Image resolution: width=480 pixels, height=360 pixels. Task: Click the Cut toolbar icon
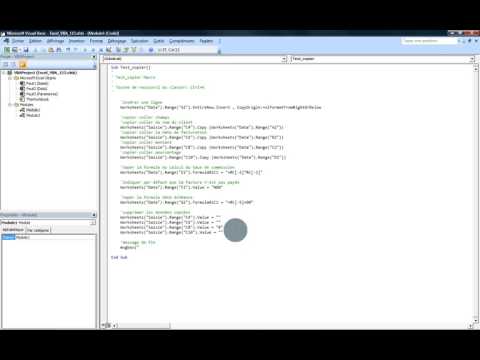35,50
